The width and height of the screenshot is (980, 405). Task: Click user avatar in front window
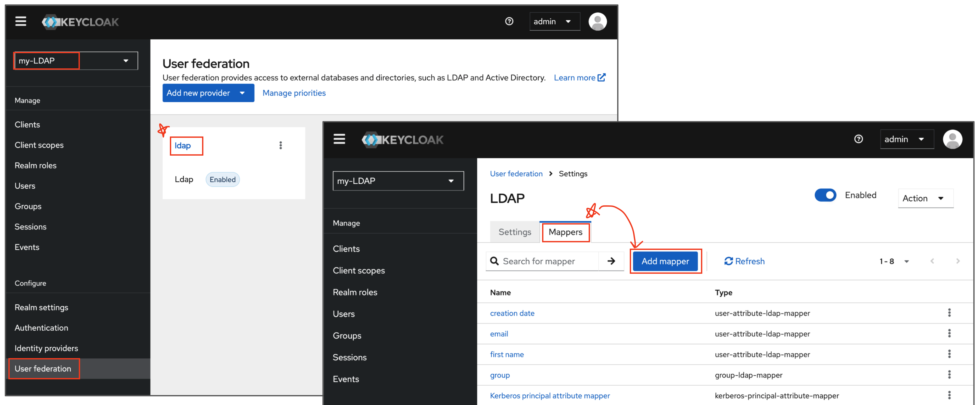click(952, 139)
